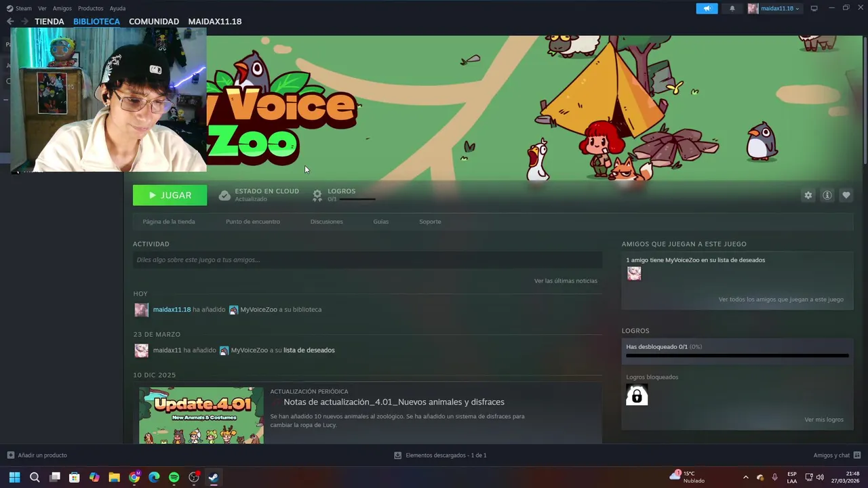
Task: Click Ver las últimas noticias
Action: click(x=566, y=281)
